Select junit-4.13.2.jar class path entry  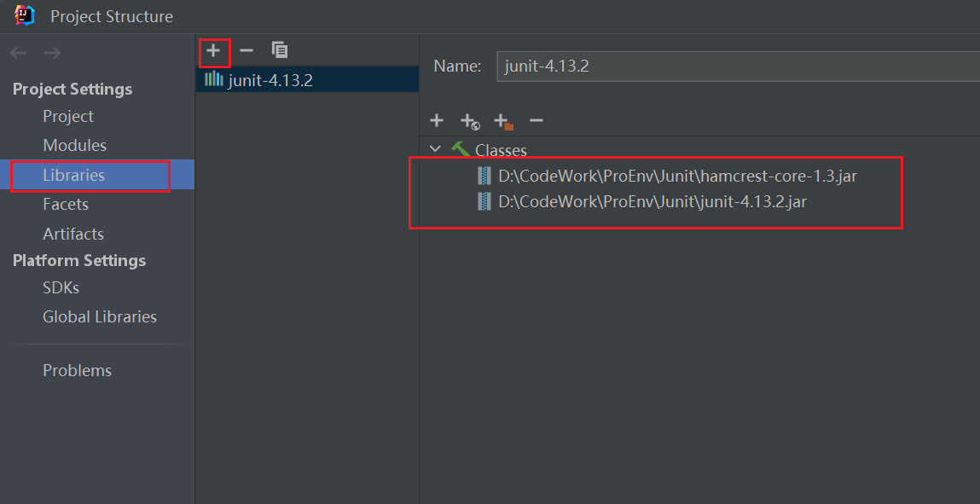[652, 202]
